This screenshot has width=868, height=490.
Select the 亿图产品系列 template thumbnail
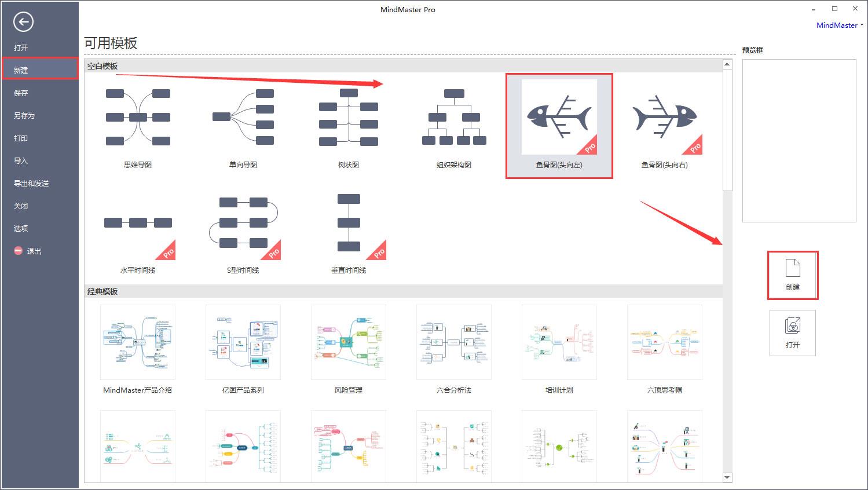[243, 342]
